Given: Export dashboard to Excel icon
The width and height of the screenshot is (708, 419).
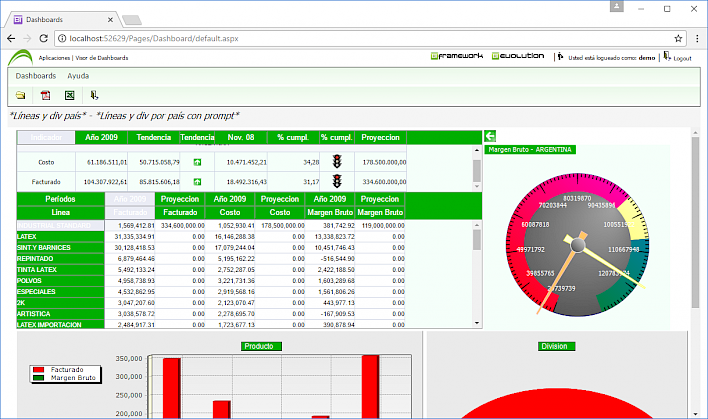Looking at the screenshot, I should 70,95.
